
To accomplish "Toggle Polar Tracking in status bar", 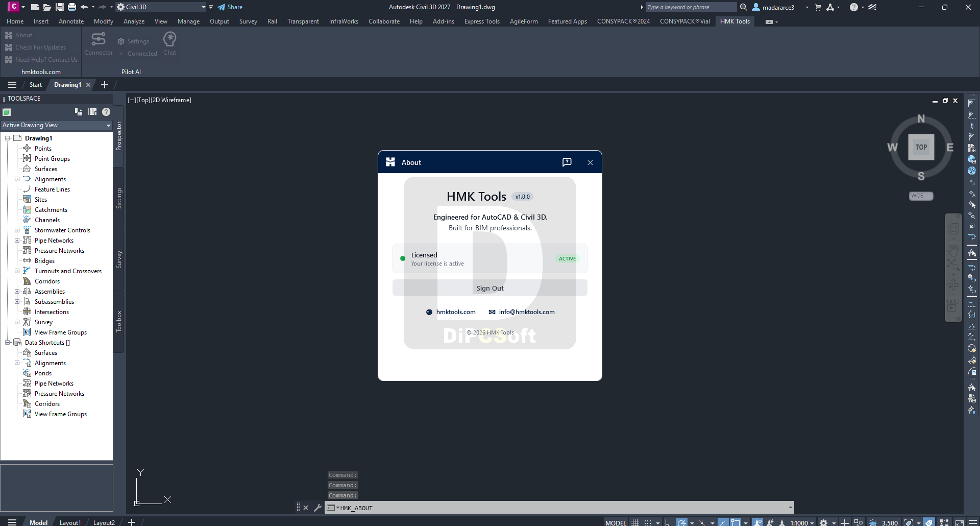I will coord(682,522).
